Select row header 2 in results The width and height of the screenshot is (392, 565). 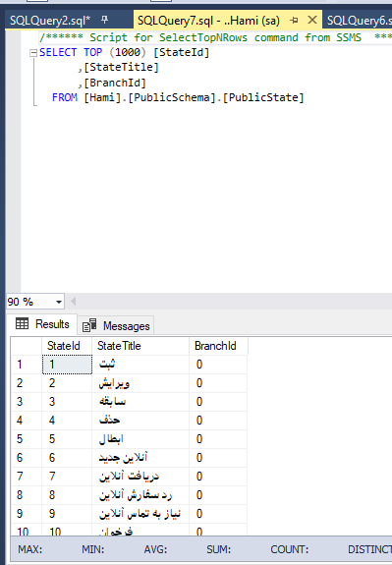(27, 383)
